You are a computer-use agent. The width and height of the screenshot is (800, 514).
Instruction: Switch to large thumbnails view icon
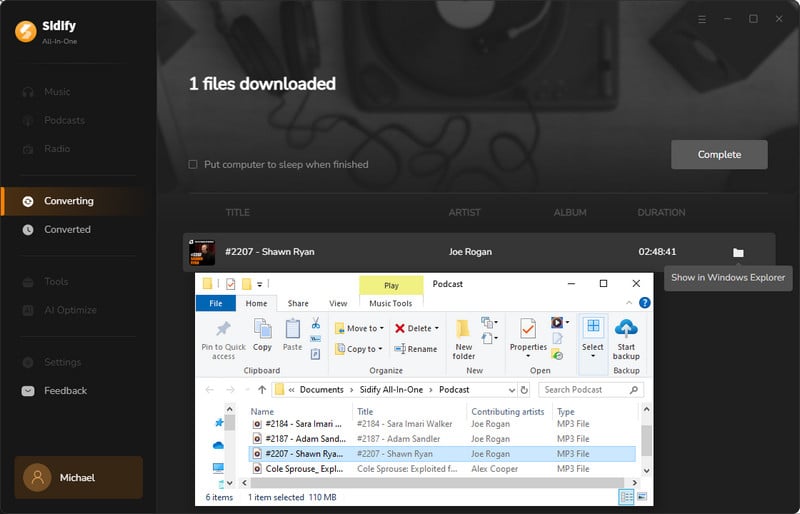pyautogui.click(x=642, y=497)
